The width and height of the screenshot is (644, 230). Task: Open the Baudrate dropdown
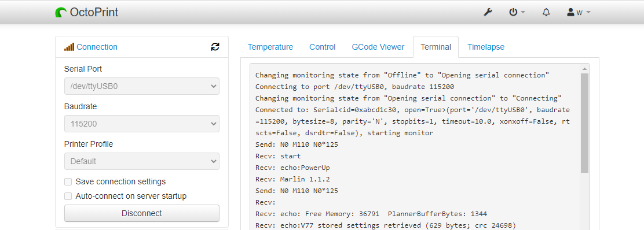point(142,124)
